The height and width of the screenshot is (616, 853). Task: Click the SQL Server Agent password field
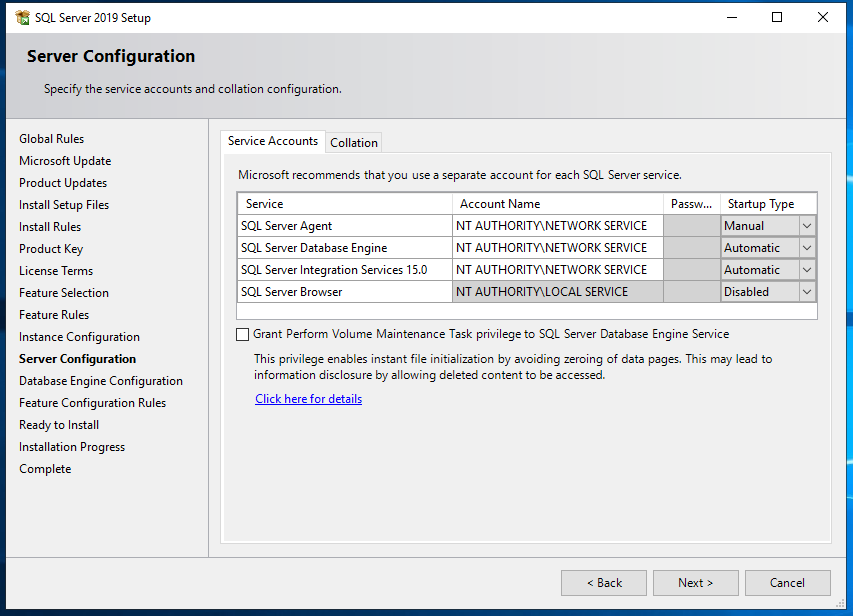(x=691, y=225)
